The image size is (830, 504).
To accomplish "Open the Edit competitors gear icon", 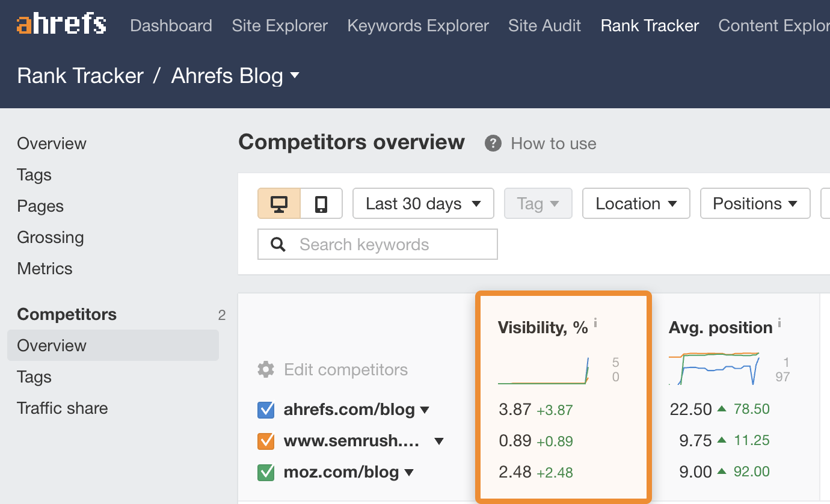I will click(x=265, y=370).
